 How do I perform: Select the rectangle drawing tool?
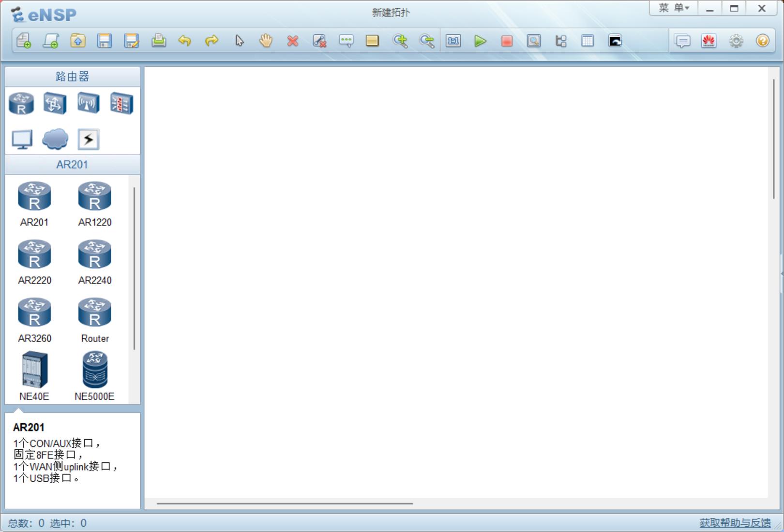pyautogui.click(x=372, y=41)
